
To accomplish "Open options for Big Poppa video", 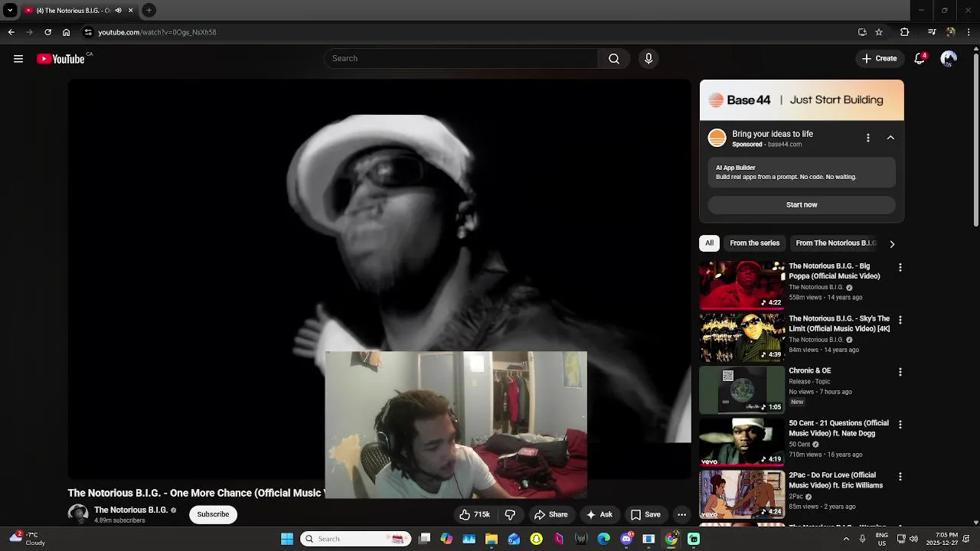I will [x=900, y=268].
